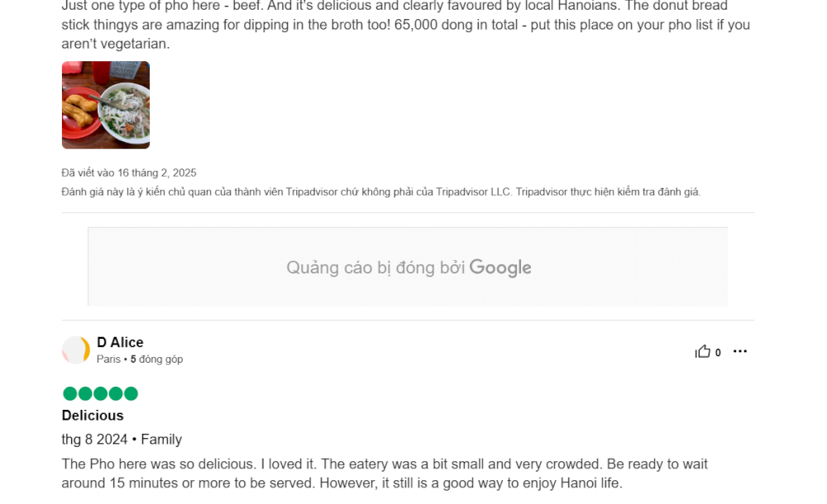Click the "Paris" location label

108,359
